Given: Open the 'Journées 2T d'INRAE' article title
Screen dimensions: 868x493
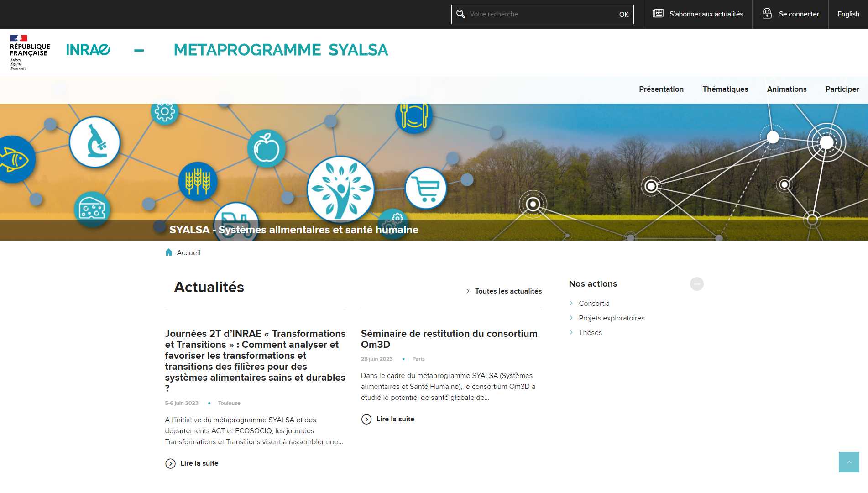Looking at the screenshot, I should [x=255, y=361].
